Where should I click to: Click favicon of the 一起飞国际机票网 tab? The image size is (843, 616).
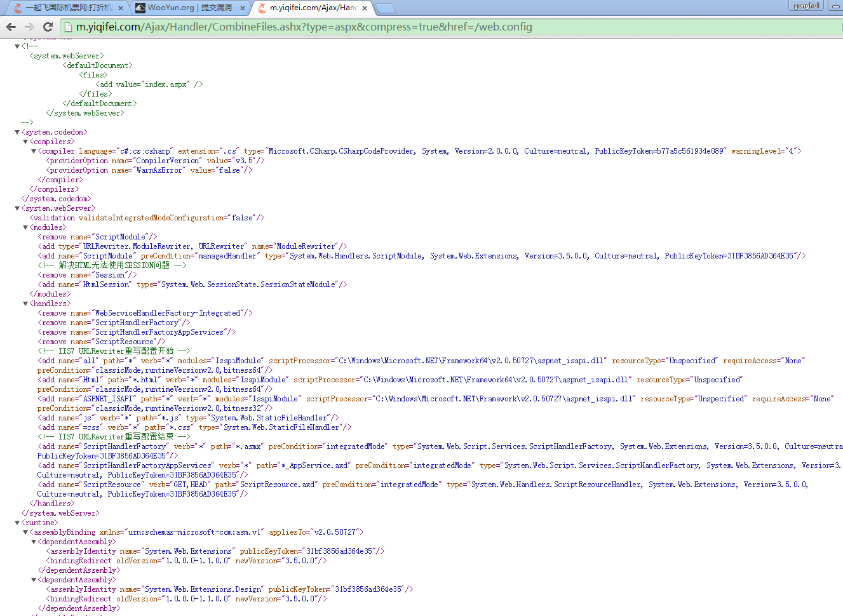(x=18, y=8)
